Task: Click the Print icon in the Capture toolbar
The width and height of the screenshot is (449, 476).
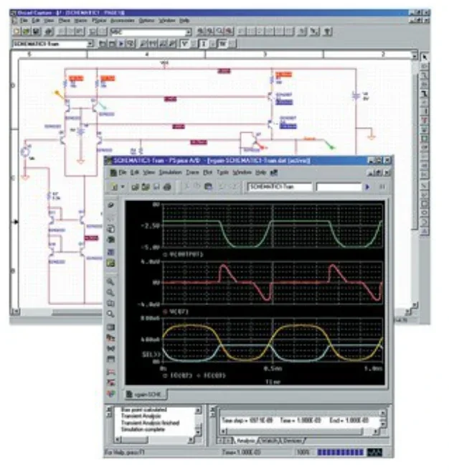Action: pos(49,32)
